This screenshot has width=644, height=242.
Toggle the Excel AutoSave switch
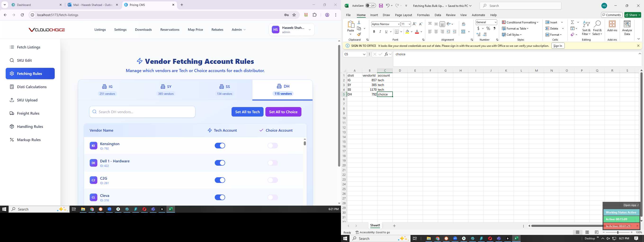point(370,6)
